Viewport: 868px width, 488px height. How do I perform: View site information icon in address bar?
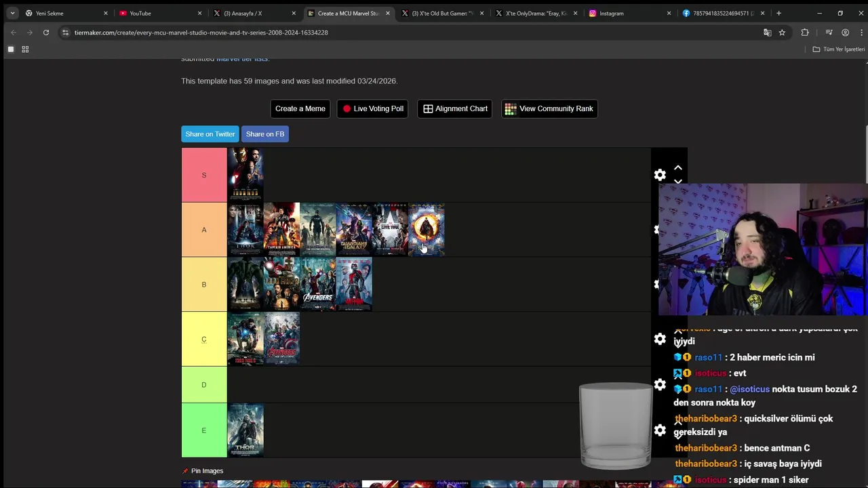click(65, 33)
